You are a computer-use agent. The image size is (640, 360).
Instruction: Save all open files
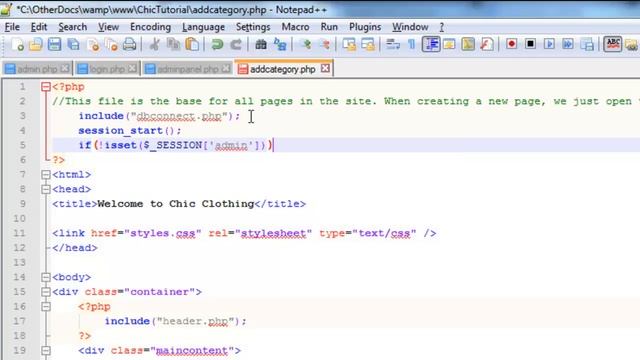(x=73, y=44)
